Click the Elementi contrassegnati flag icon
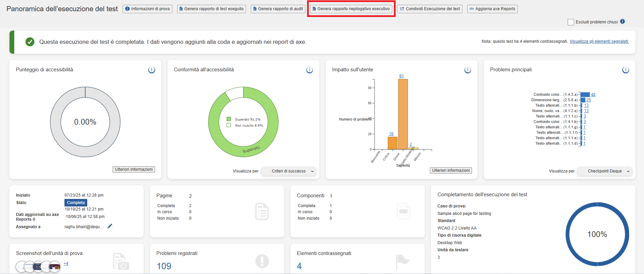This screenshot has height=274, width=644. coord(402,261)
